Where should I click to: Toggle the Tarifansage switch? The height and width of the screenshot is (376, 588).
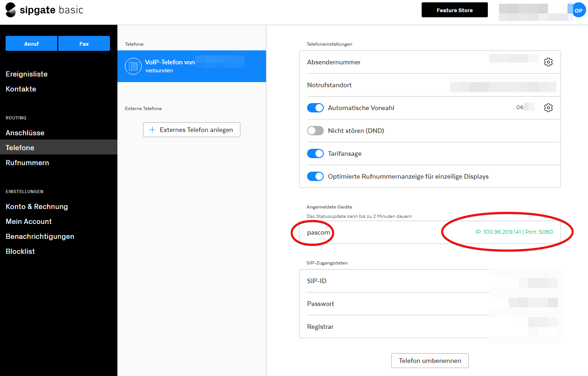315,153
